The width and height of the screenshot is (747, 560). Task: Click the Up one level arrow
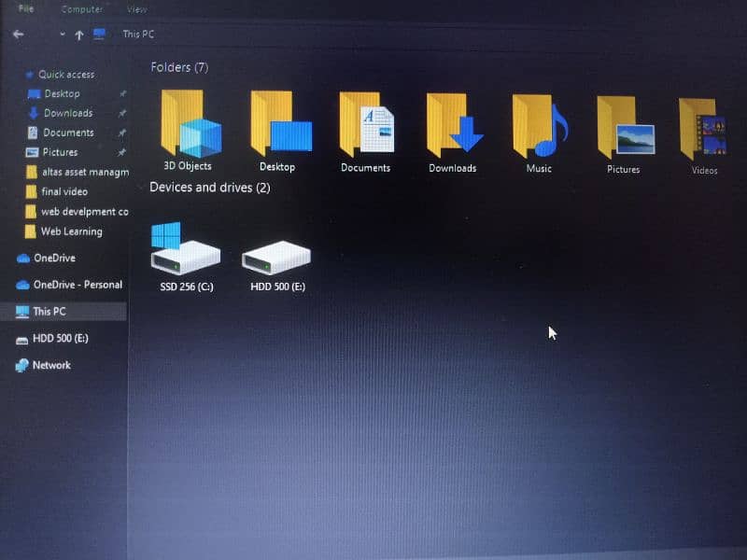[x=79, y=35]
